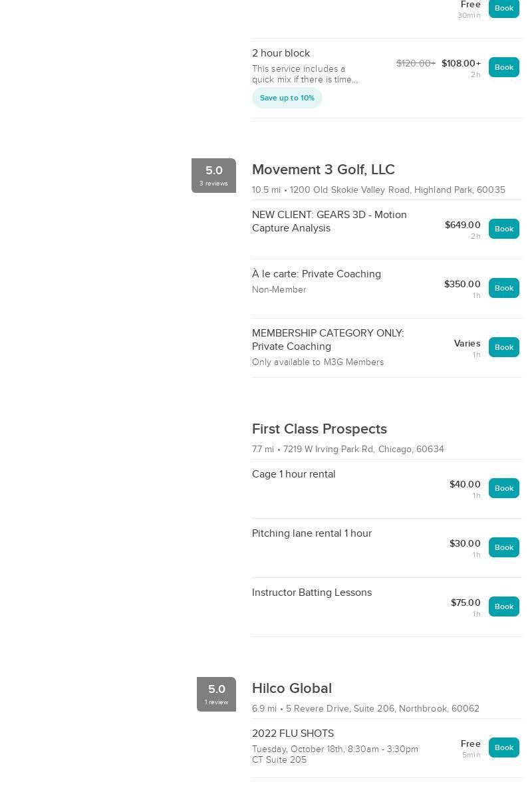This screenshot has width=532, height=808.
Task: Book the Pitching lane rental
Action: tap(503, 547)
